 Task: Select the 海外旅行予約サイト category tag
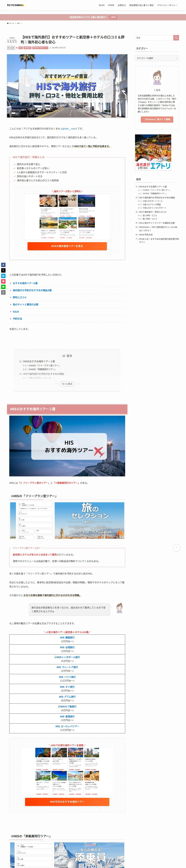[x=40, y=48]
